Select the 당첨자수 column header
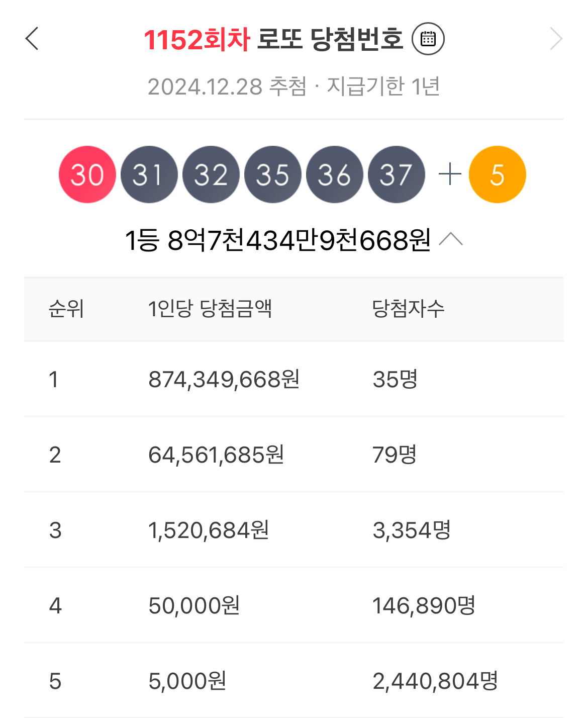Viewport: 588px width, 718px height. point(408,309)
